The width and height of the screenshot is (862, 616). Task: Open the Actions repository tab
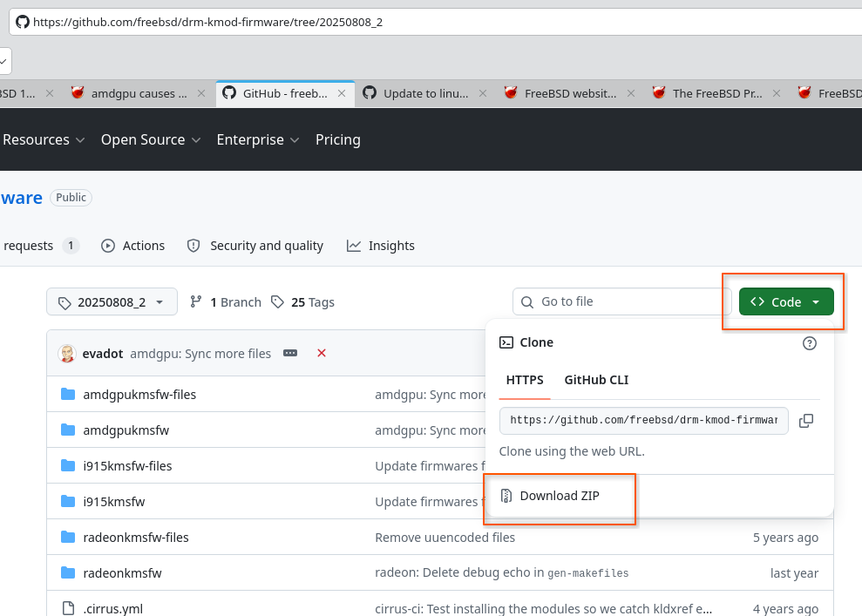pyautogui.click(x=132, y=246)
